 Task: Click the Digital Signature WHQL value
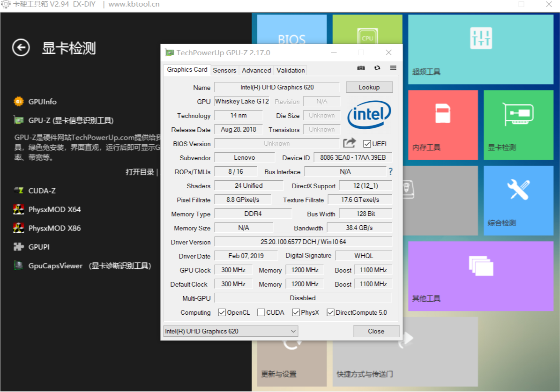point(364,256)
